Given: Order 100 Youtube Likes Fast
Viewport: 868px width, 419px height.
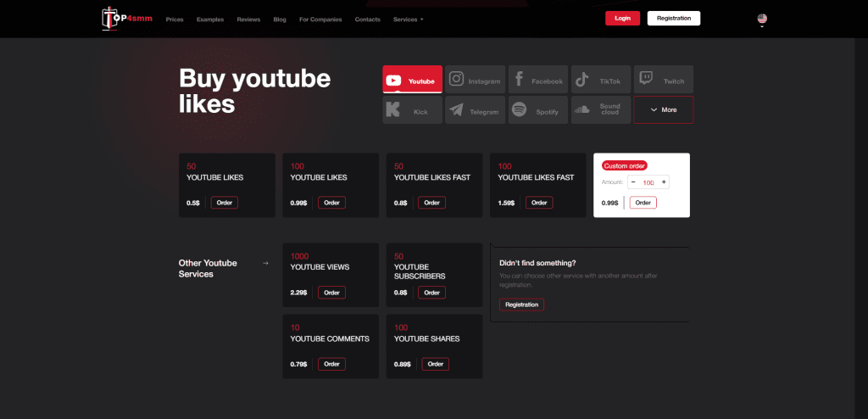Looking at the screenshot, I should (539, 203).
